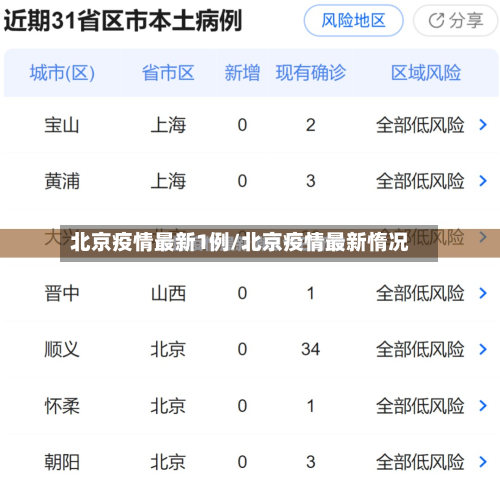
Task: Click 北京 in the 顺义 row
Action: coord(168,350)
